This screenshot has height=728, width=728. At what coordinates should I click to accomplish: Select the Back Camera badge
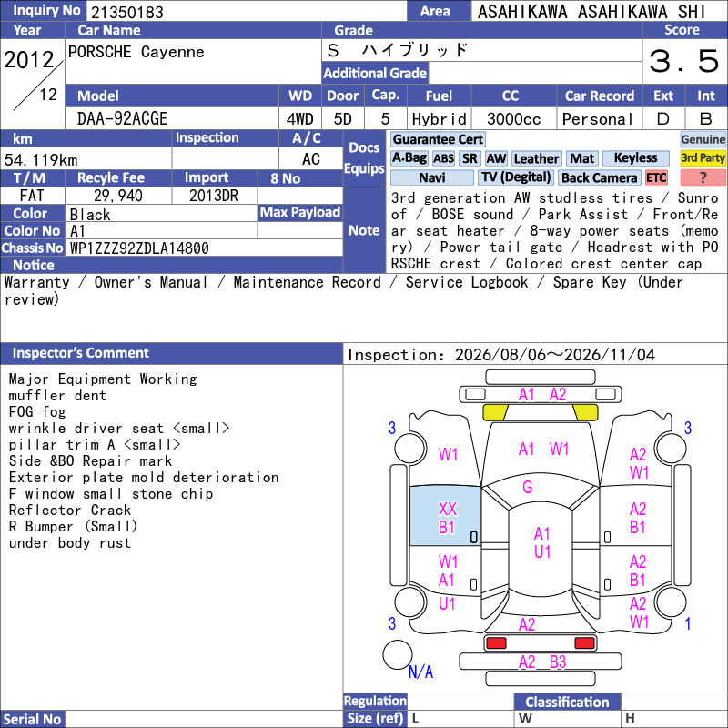599,177
